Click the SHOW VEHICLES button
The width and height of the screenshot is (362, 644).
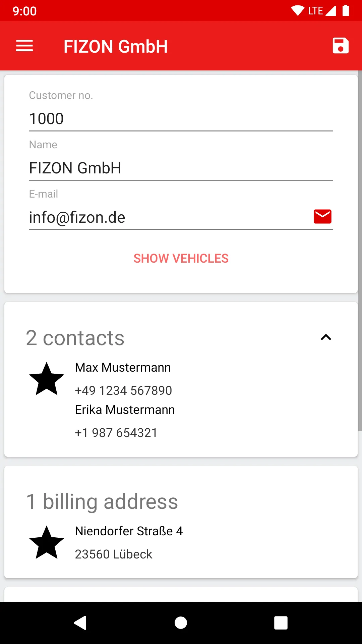[181, 258]
